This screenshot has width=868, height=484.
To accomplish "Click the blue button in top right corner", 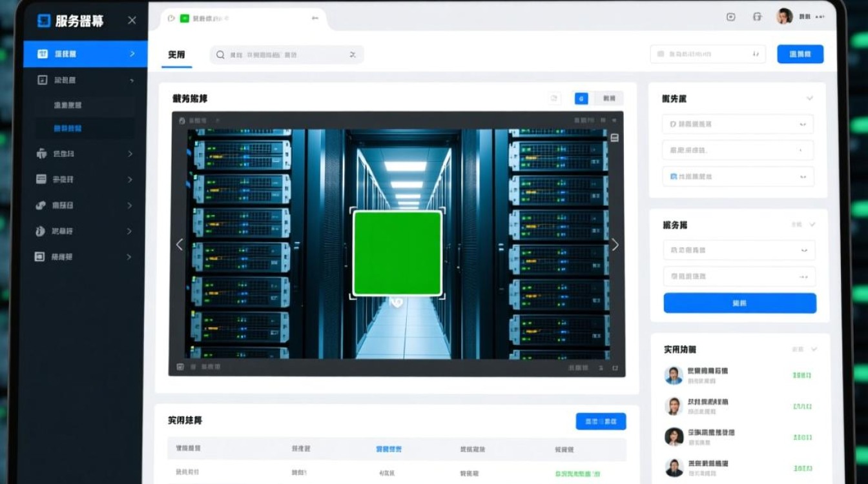I will coord(800,54).
